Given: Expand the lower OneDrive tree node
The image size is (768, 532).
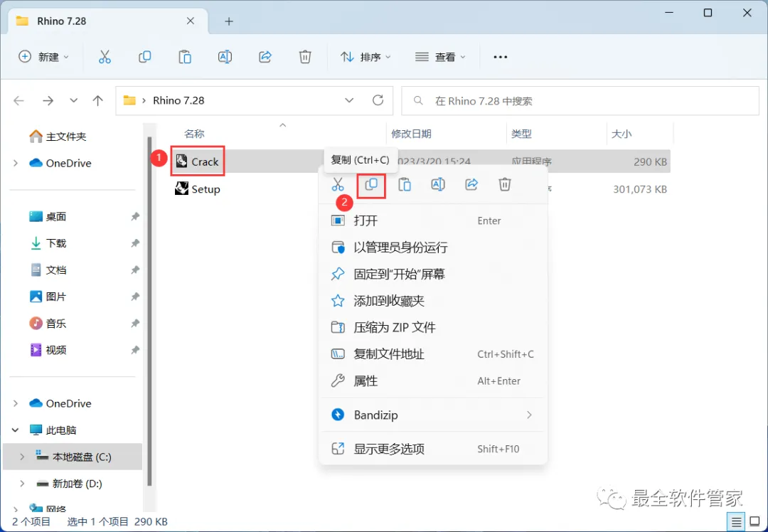Looking at the screenshot, I should pos(16,403).
